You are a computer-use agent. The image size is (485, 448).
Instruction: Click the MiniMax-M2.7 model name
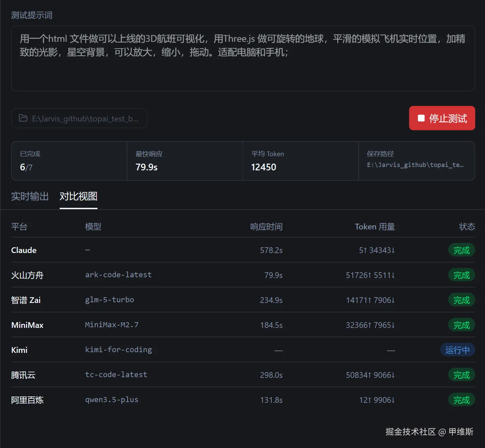point(112,325)
